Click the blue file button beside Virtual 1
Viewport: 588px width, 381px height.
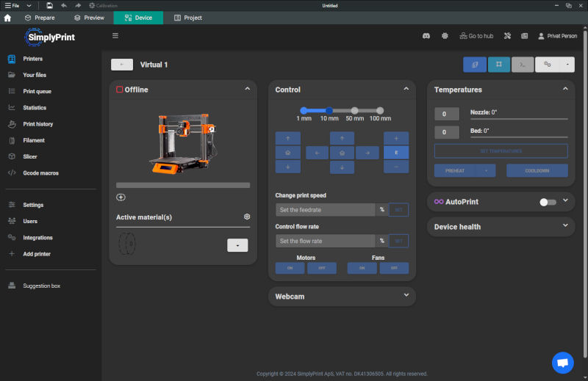click(475, 65)
